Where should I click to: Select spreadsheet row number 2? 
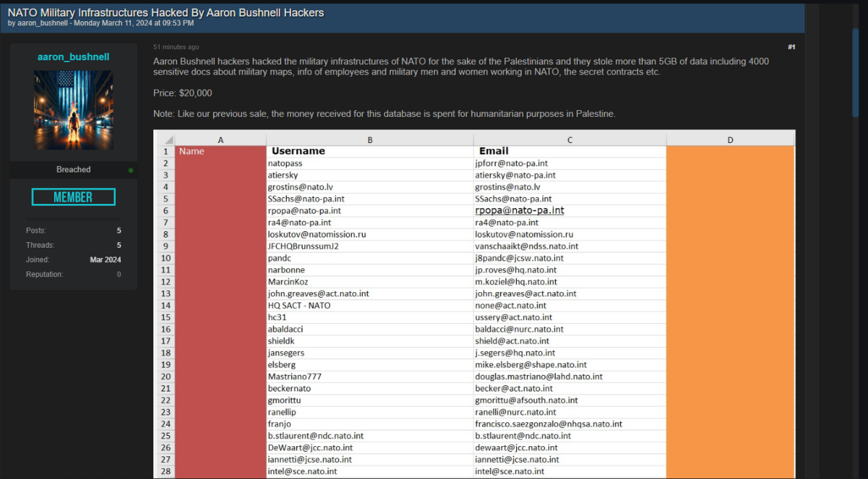click(x=166, y=164)
